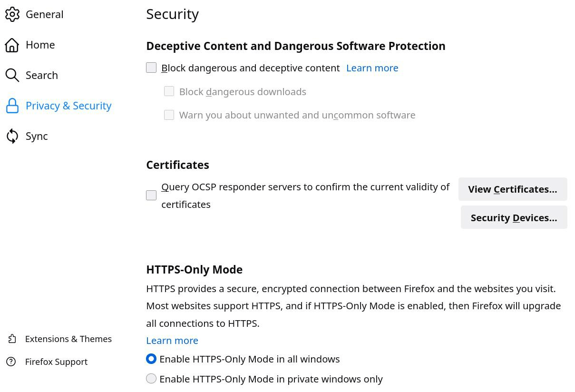Open the Security Devices dialog
Viewport: 575px width, 392px height.
(x=514, y=217)
